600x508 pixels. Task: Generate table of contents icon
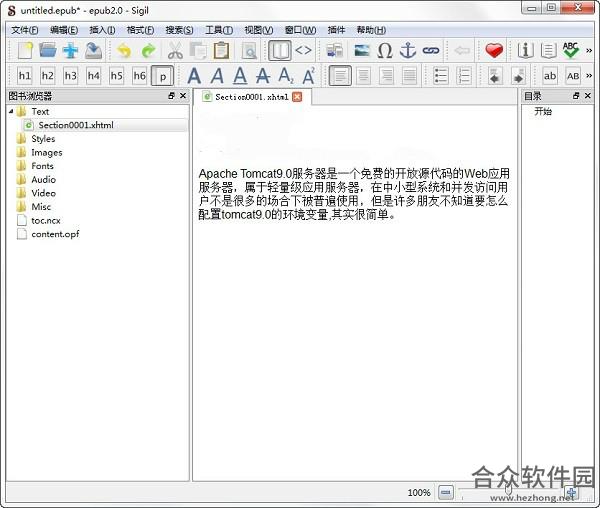coord(548,50)
